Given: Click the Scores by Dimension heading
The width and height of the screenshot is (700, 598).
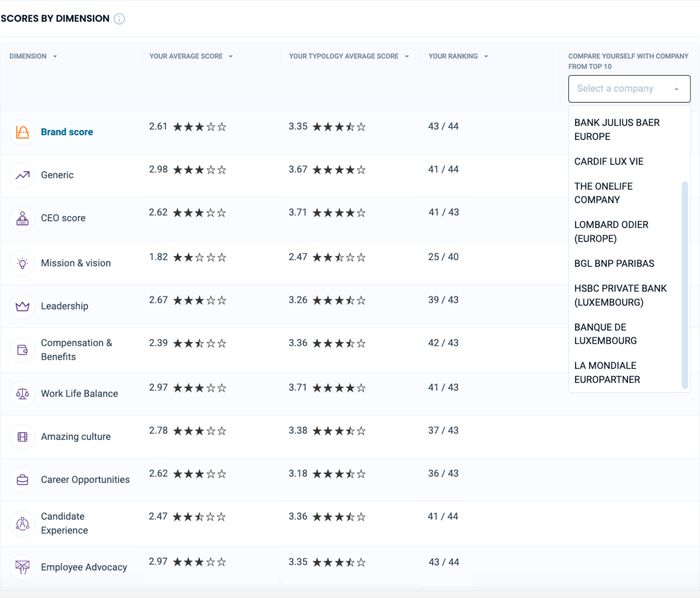Looking at the screenshot, I should (x=55, y=18).
